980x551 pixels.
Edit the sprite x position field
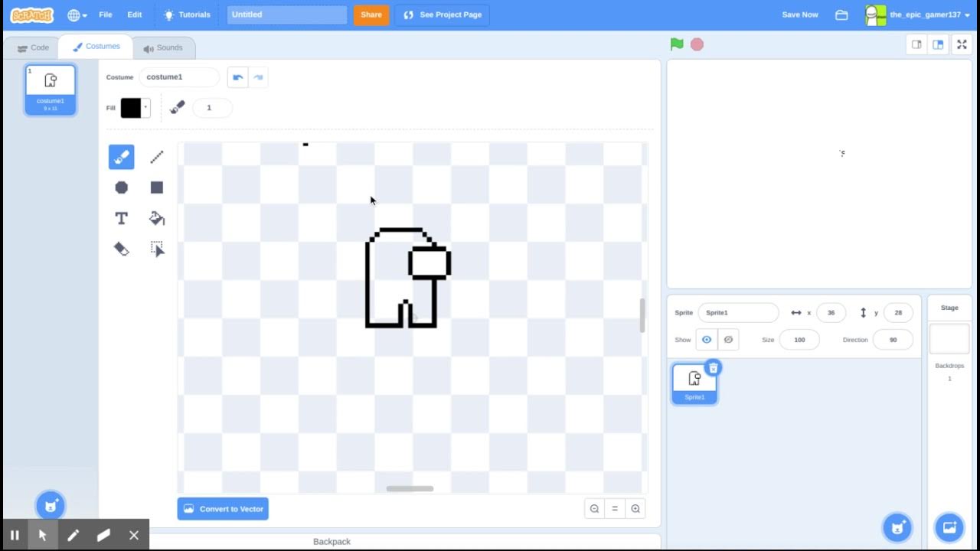[x=831, y=312]
